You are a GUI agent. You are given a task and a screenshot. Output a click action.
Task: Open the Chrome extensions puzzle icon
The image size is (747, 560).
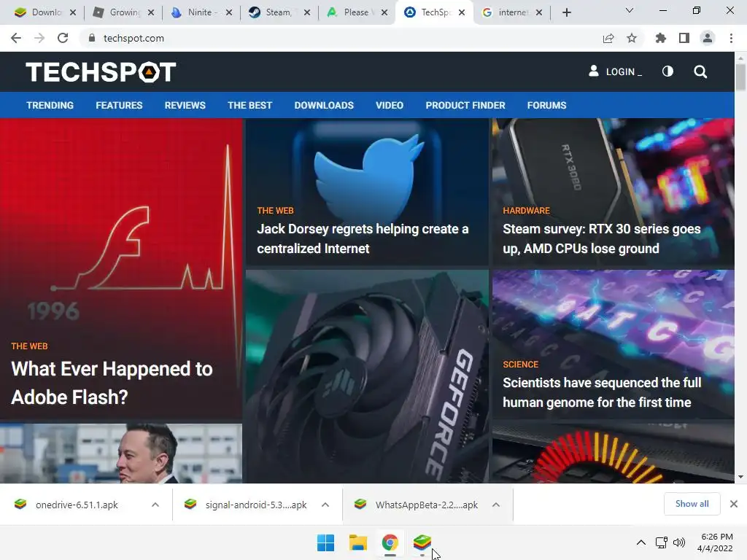(x=661, y=38)
